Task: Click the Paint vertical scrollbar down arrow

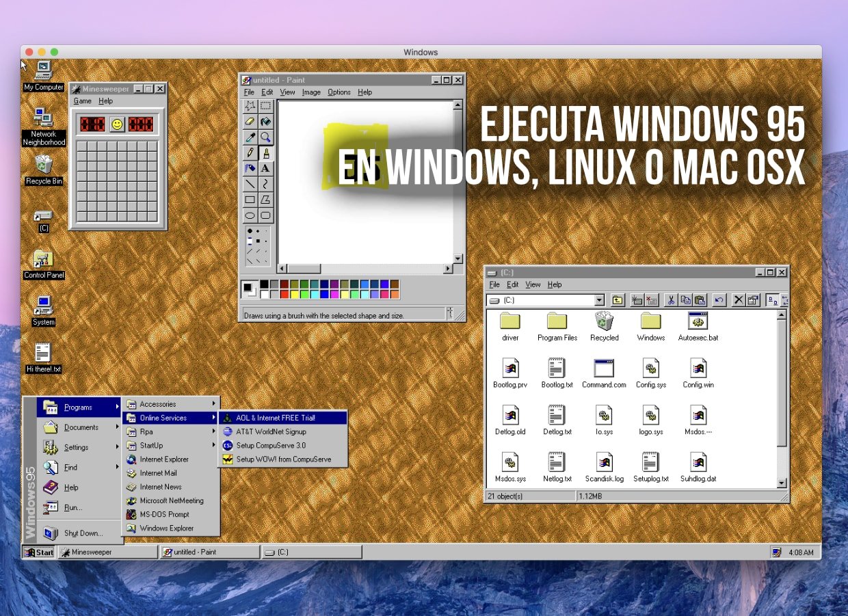Action: click(458, 258)
